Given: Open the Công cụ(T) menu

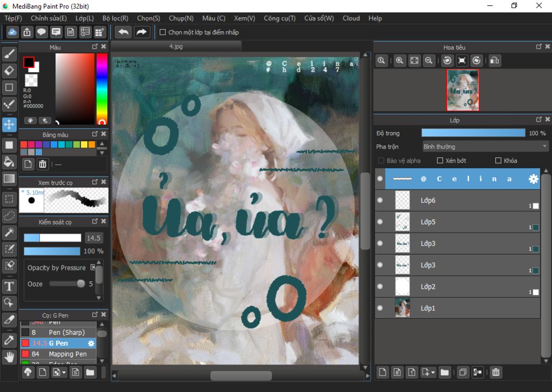Looking at the screenshot, I should [x=280, y=18].
